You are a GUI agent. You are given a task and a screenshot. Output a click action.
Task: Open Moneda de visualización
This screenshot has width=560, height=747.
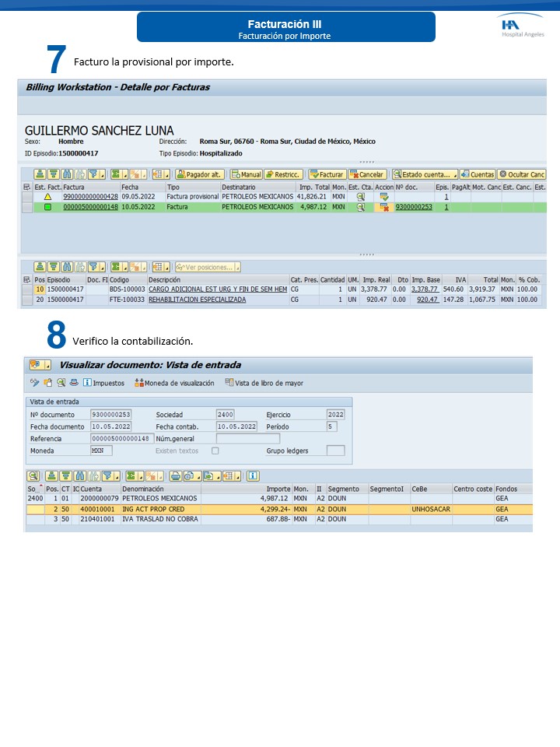[x=173, y=383]
